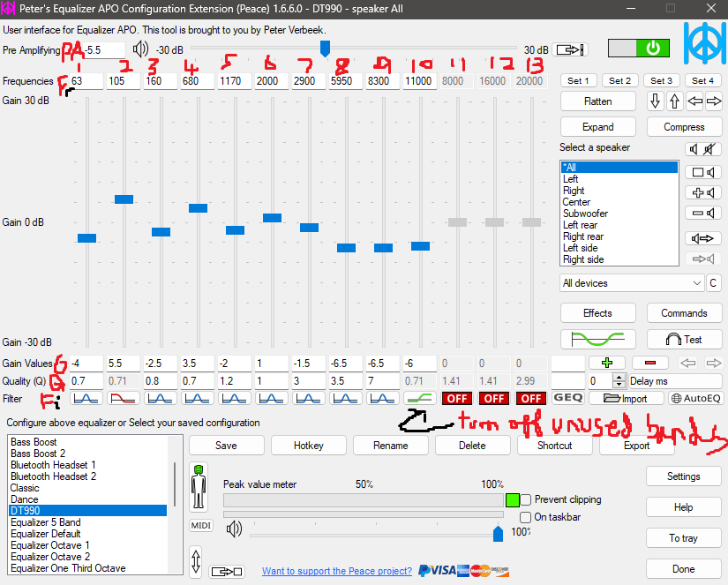Image resolution: width=728 pixels, height=585 pixels.
Task: Add a band with the green plus
Action: [607, 363]
